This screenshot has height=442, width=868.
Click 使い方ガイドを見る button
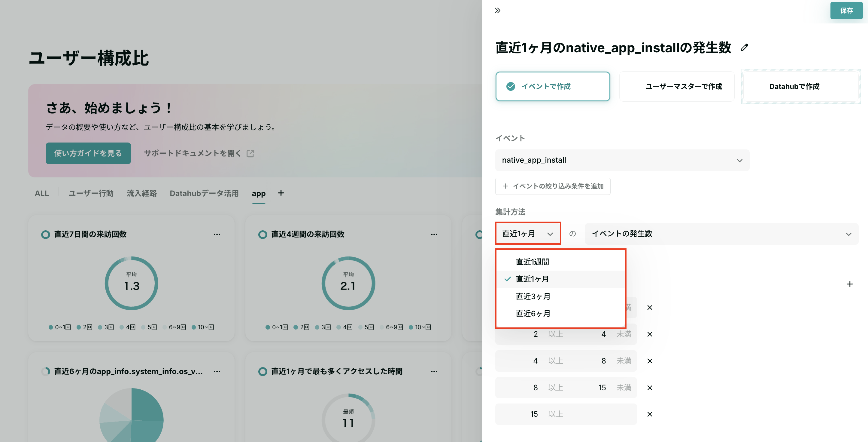[88, 153]
